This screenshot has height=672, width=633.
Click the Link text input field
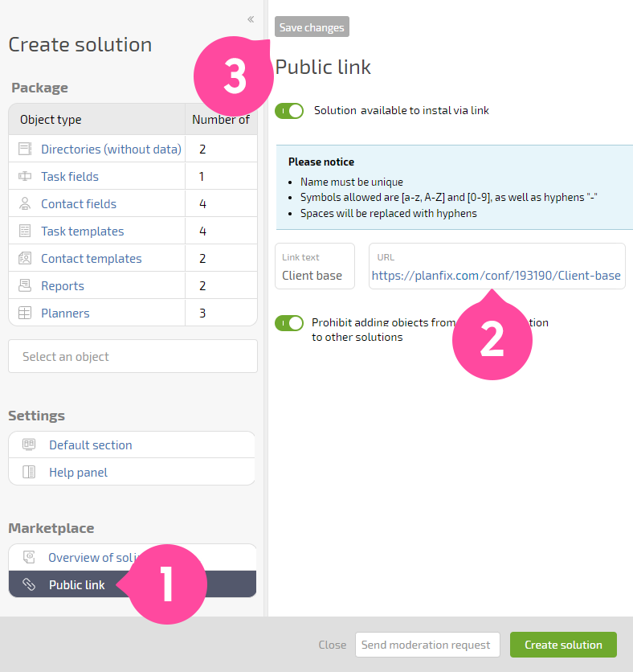tap(315, 266)
